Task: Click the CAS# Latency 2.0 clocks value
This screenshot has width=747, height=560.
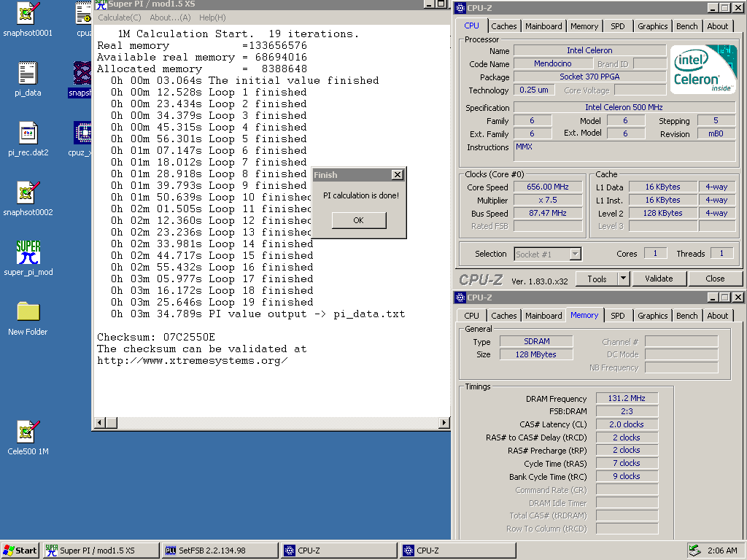Action: [627, 424]
